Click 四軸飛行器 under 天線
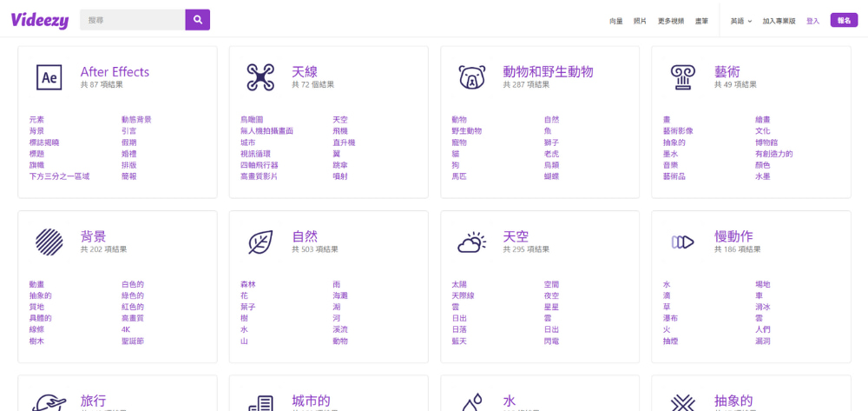This screenshot has height=411, width=868. coord(259,165)
